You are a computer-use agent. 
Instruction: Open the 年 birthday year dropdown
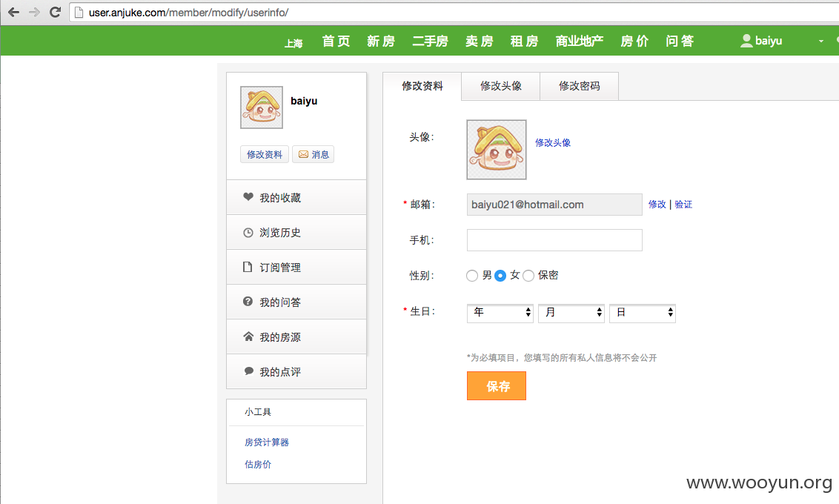(500, 313)
